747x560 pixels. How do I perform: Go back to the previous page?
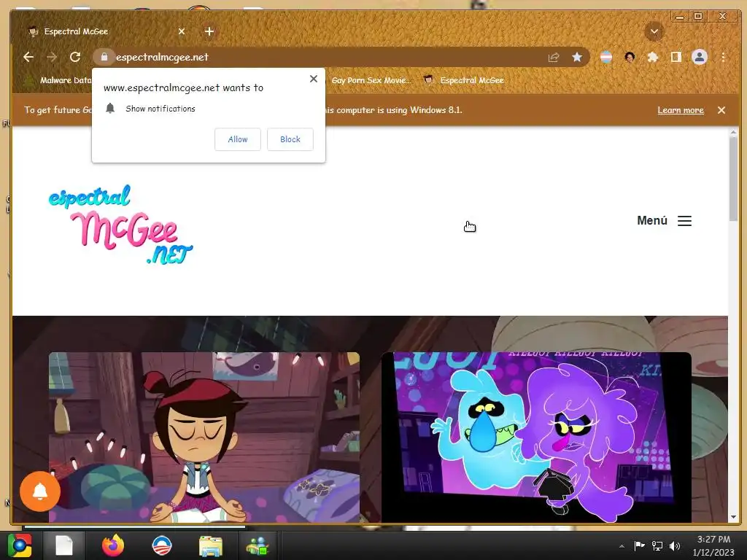[28, 57]
